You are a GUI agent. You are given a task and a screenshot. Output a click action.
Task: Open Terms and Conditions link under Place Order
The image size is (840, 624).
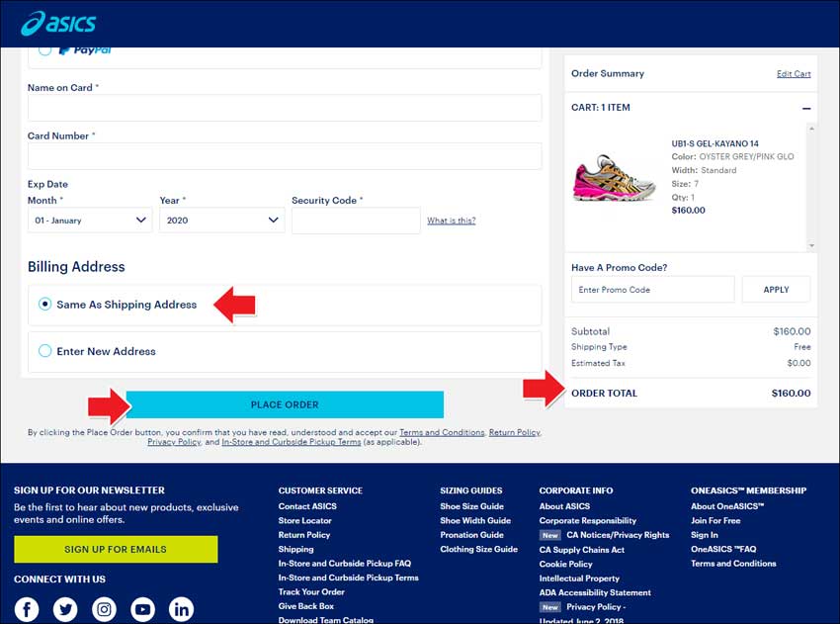(x=442, y=432)
